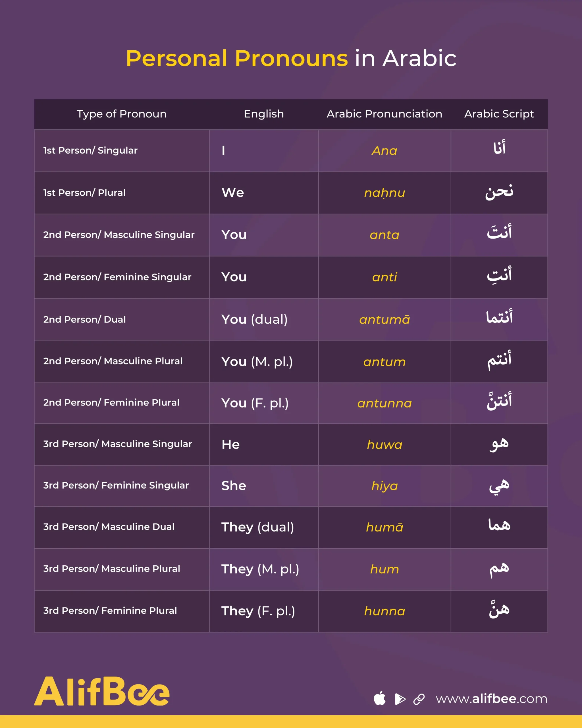This screenshot has height=728, width=582.
Task: Click the chain link icon
Action: [419, 699]
